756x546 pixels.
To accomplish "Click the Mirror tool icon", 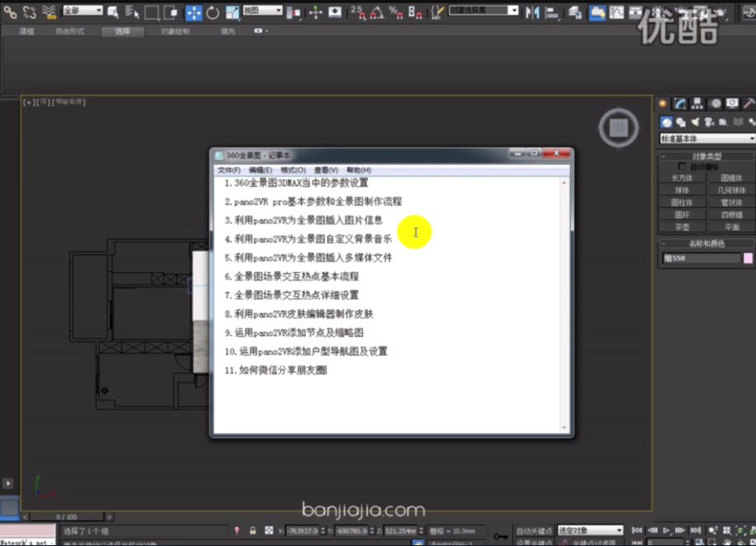I will [x=533, y=12].
